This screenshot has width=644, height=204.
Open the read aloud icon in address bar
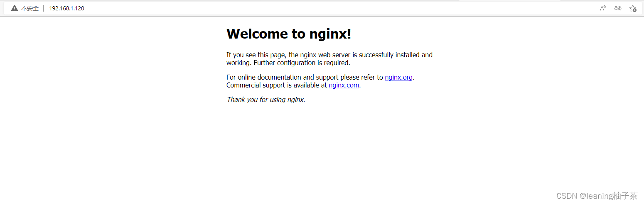603,8
